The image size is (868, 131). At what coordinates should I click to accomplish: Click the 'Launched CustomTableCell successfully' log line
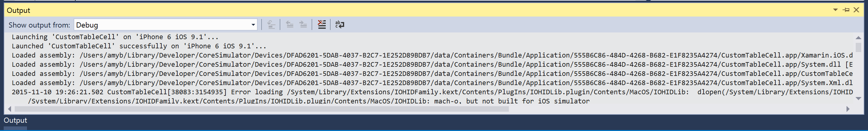click(139, 46)
